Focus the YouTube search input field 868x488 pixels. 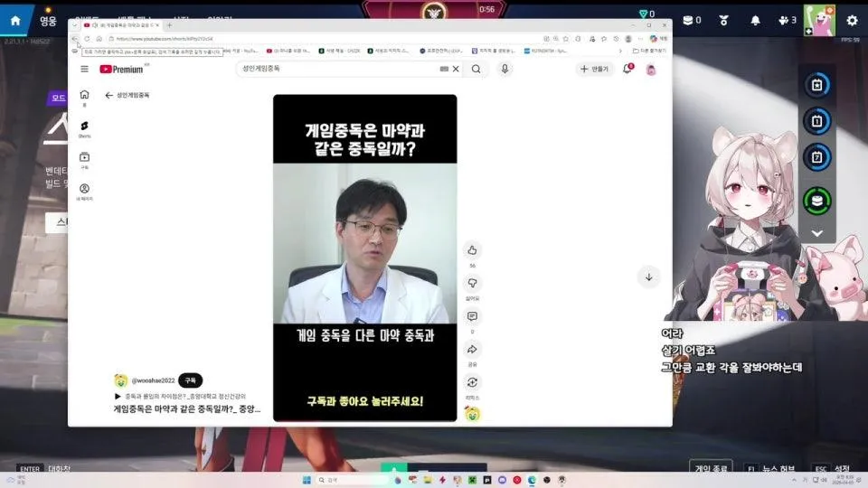[x=337, y=70]
